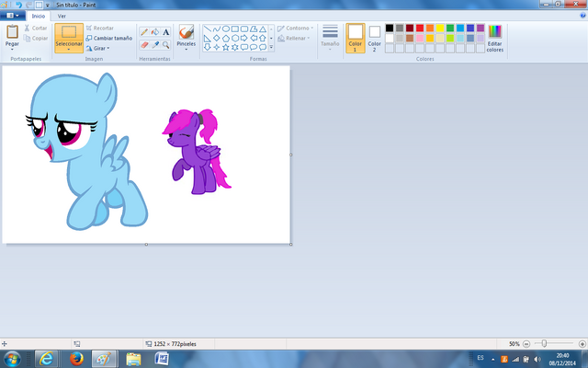Switch to the Ver tab
Screen dimensions: 588x368
(x=62, y=17)
